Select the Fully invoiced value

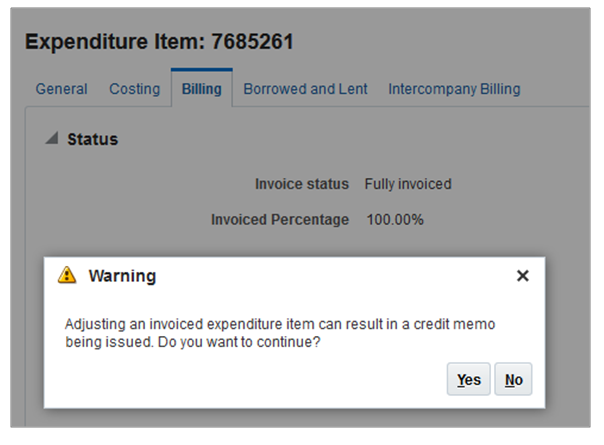408,184
